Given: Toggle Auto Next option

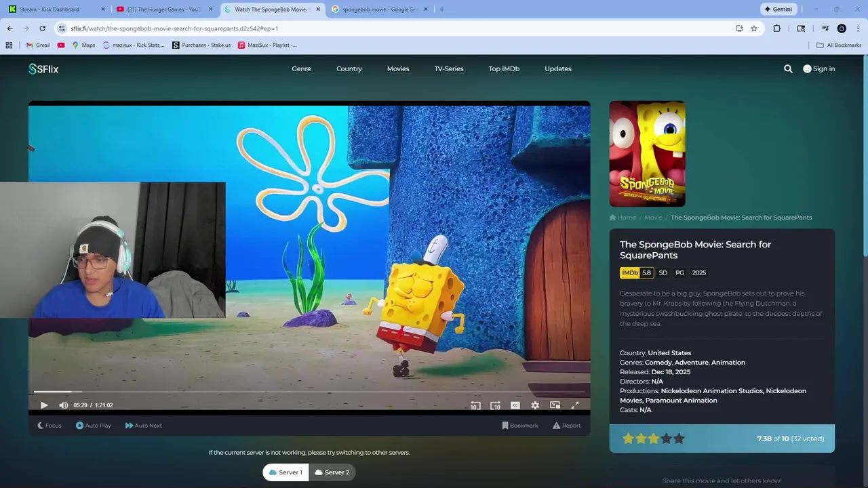Looking at the screenshot, I should click(x=144, y=426).
